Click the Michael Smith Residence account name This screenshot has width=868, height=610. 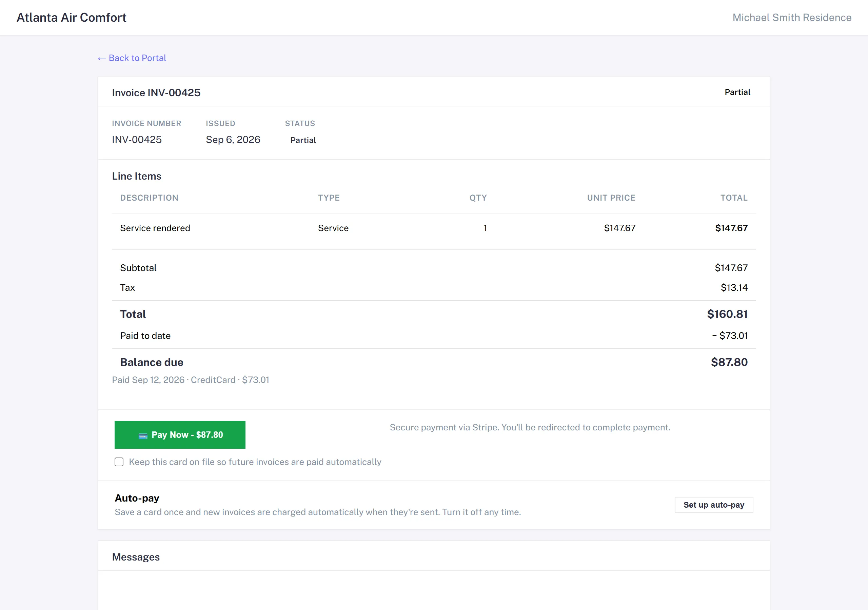point(792,17)
